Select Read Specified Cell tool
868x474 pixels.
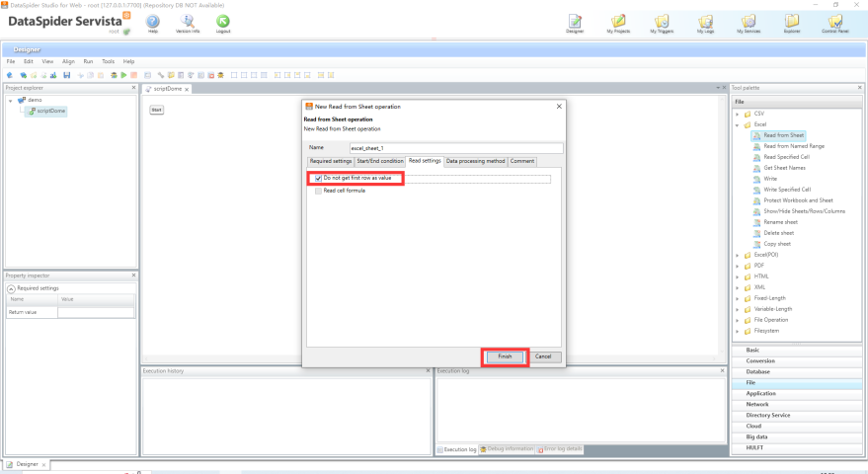(x=786, y=157)
